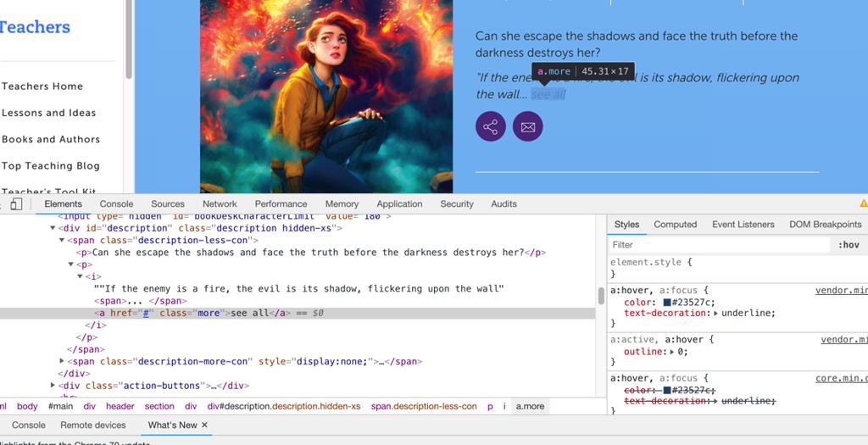Collapse the <i> element node
Image resolution: width=868 pixels, height=445 pixels.
pos(80,276)
